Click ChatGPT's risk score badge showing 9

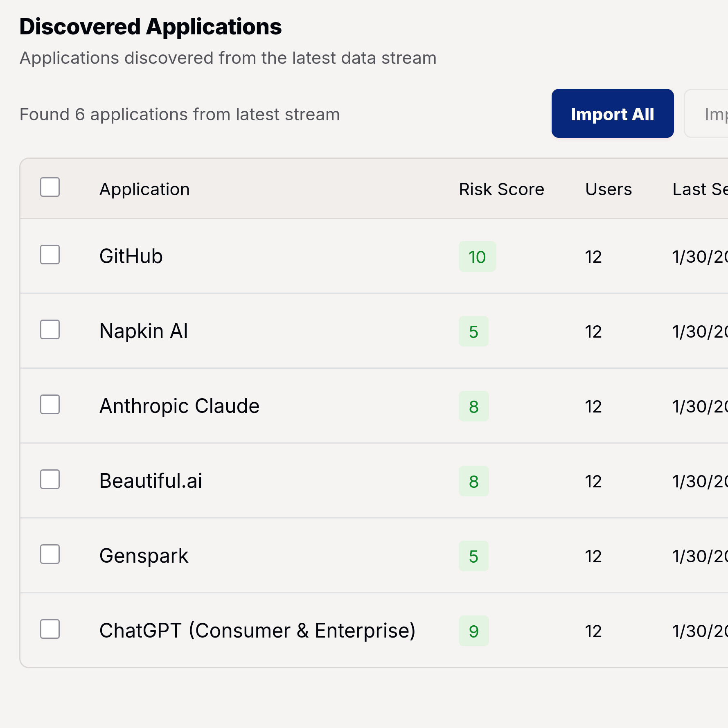point(473,631)
